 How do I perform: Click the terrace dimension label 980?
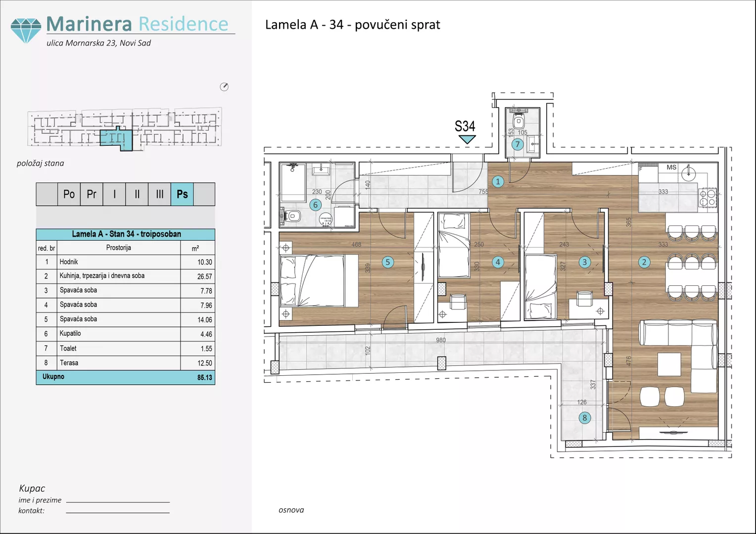pyautogui.click(x=441, y=340)
